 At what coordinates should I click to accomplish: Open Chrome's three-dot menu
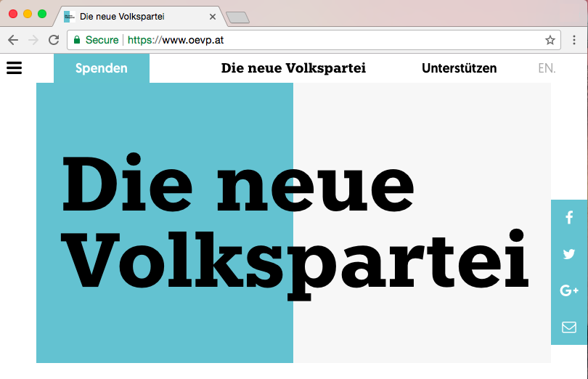[x=574, y=40]
